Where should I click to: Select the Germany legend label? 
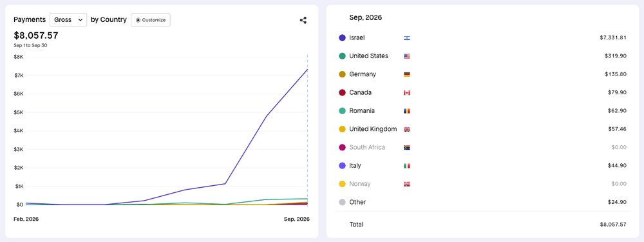[x=363, y=74]
